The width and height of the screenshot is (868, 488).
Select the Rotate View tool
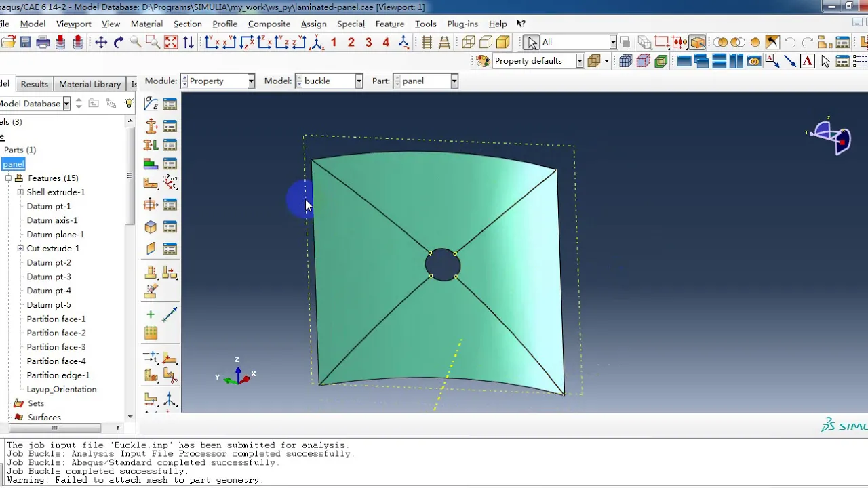(119, 42)
